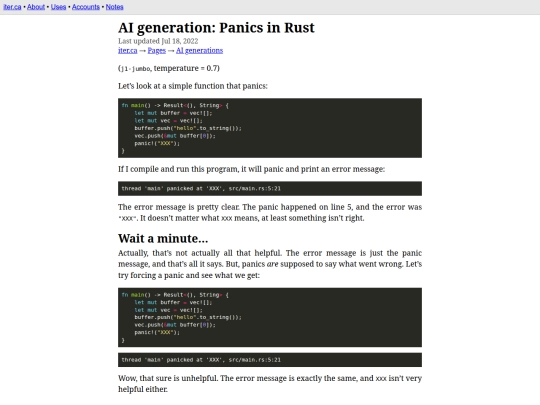540x405 pixels.
Task: Click 'Let's look at a simple function that panics'
Action: (193, 86)
